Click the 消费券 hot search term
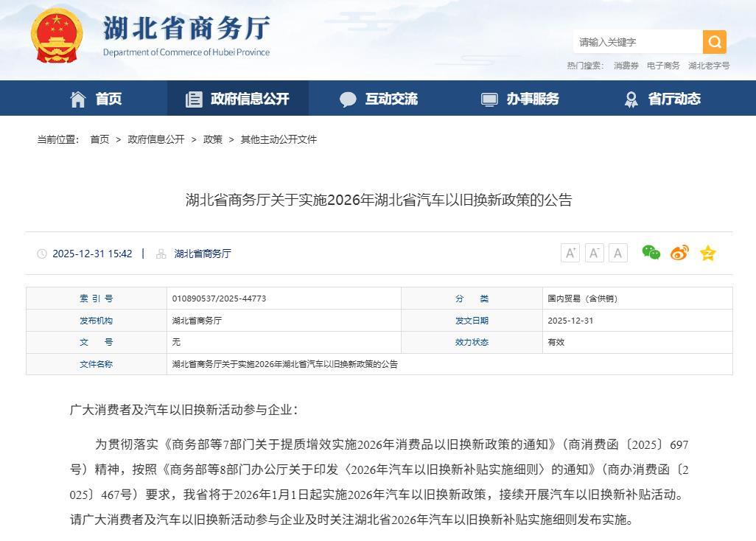 pos(625,66)
